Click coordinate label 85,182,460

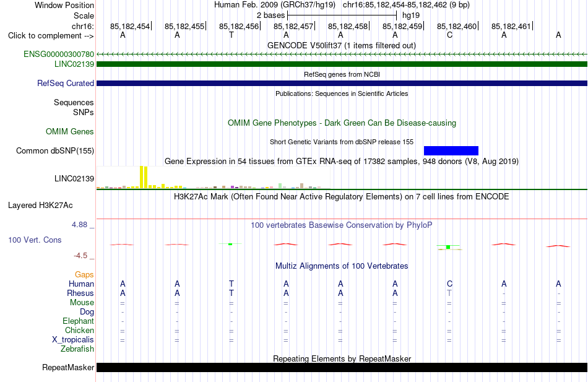coord(457,26)
